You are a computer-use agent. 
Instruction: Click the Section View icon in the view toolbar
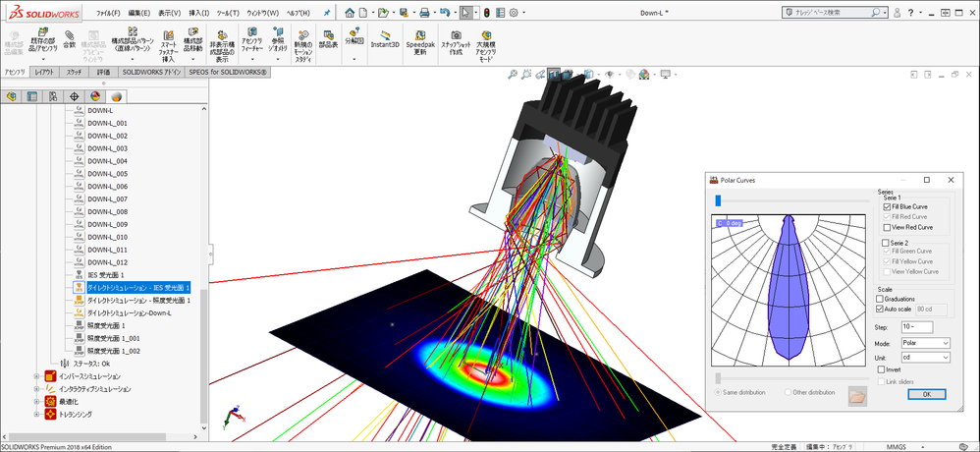click(x=555, y=75)
